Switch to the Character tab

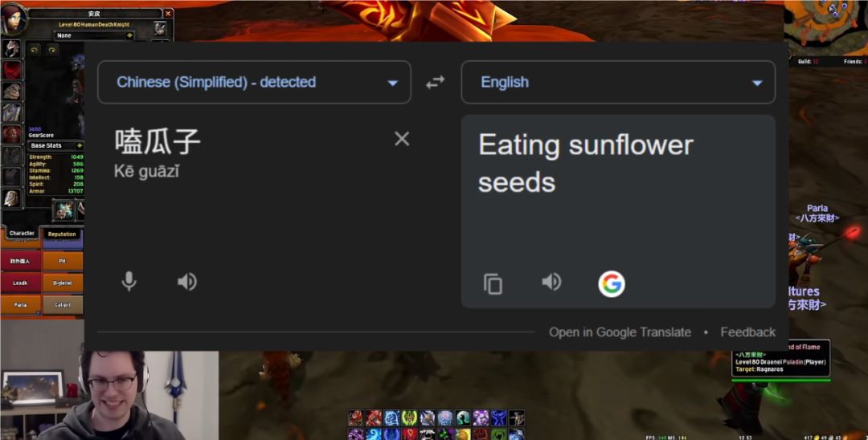[x=22, y=234]
